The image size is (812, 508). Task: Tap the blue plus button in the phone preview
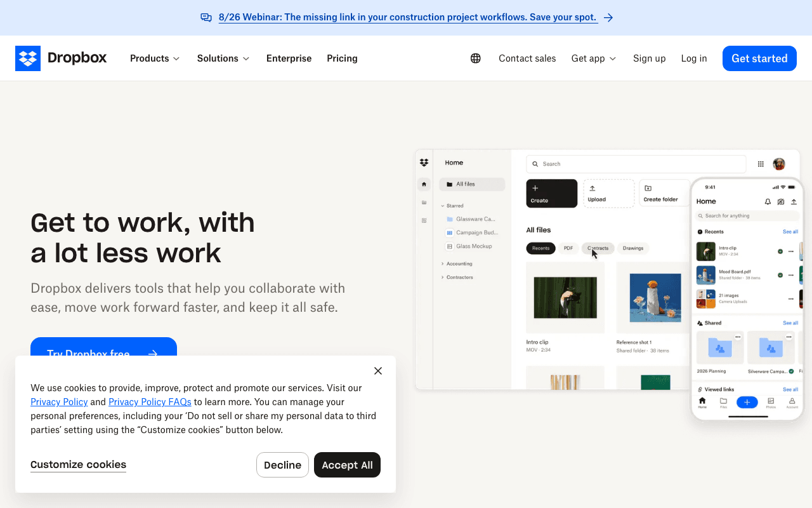(x=747, y=402)
